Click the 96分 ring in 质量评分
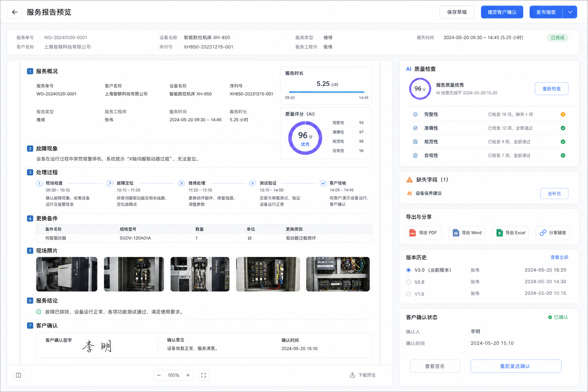Viewport: 588px width, 392px height. (305, 138)
